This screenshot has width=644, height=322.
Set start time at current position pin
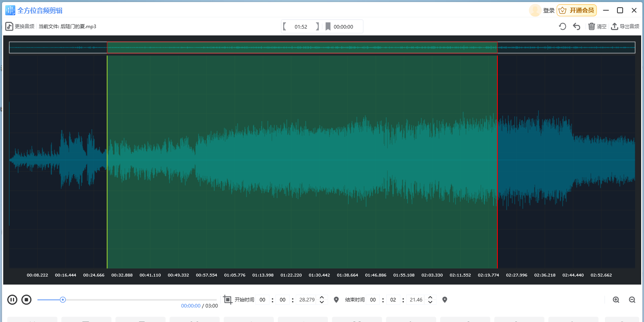point(336,299)
